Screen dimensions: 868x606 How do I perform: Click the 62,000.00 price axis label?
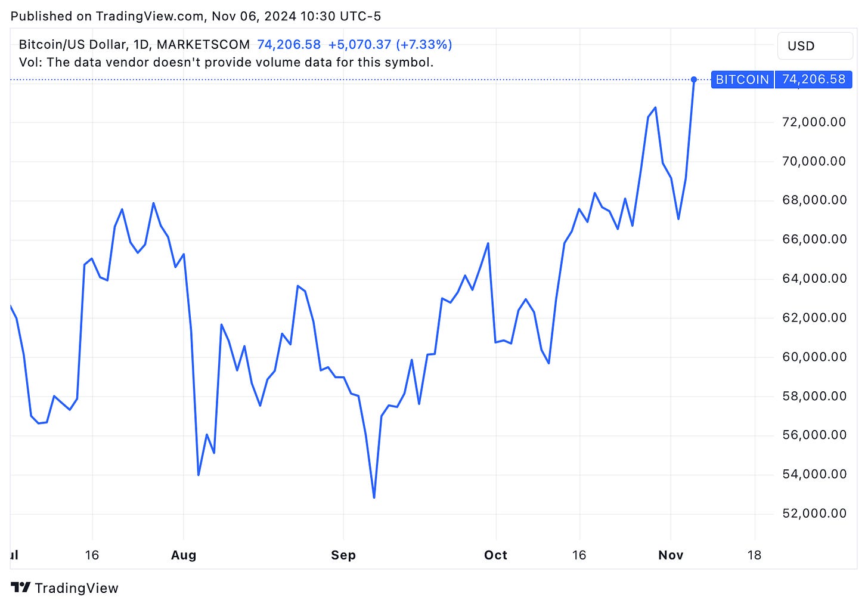pos(814,317)
